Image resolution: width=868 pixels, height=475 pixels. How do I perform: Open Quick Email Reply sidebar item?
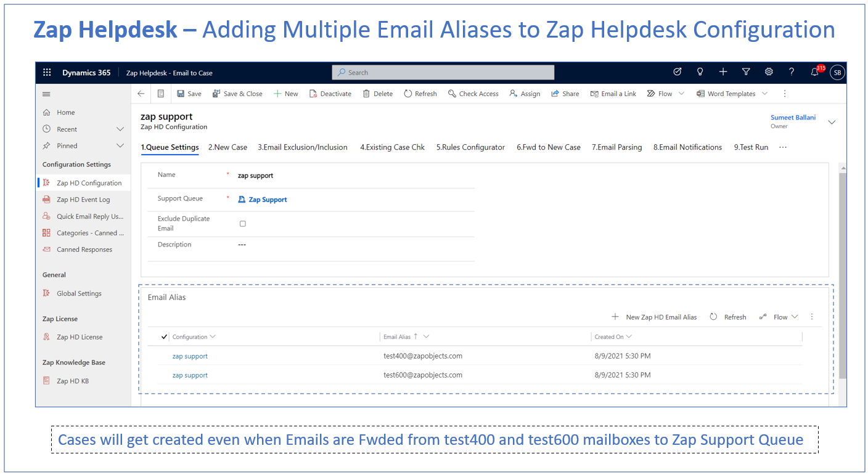(x=83, y=216)
